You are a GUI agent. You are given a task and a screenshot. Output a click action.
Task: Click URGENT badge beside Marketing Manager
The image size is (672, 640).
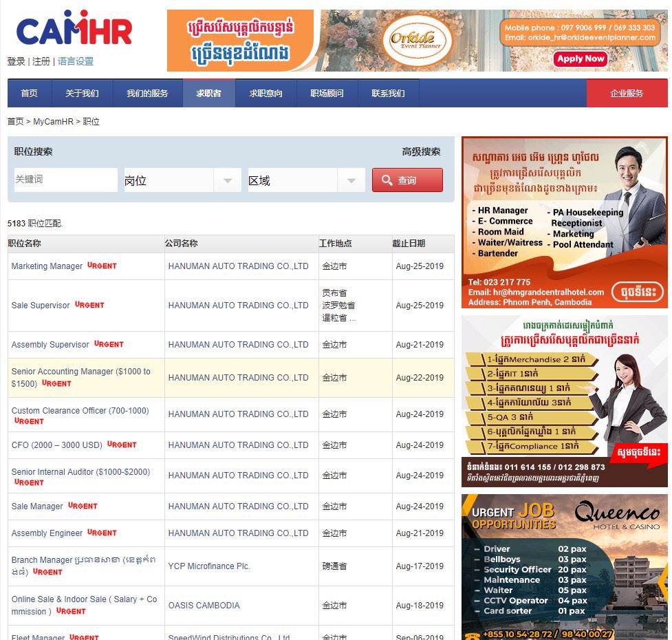click(x=102, y=266)
